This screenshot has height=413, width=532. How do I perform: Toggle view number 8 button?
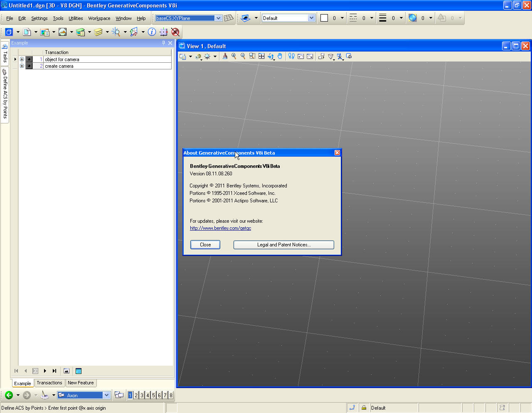[x=171, y=395]
